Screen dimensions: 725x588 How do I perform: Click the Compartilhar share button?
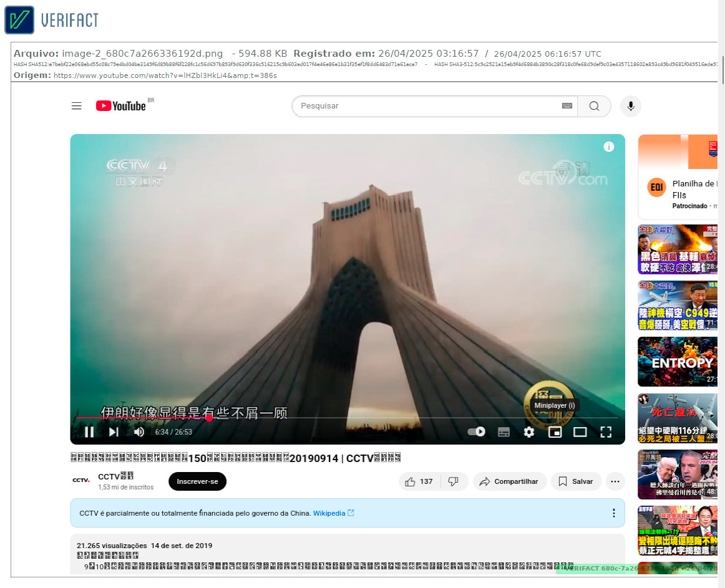[x=510, y=481]
